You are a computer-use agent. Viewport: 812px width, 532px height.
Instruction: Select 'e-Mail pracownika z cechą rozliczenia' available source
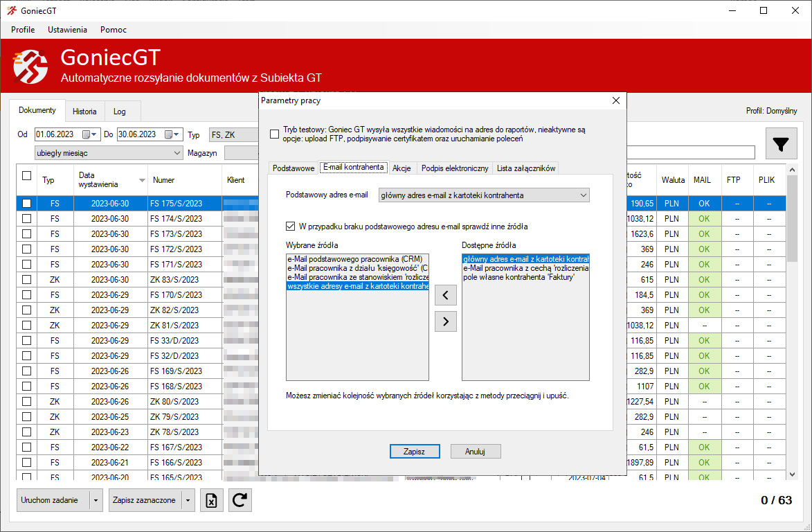[525, 268]
